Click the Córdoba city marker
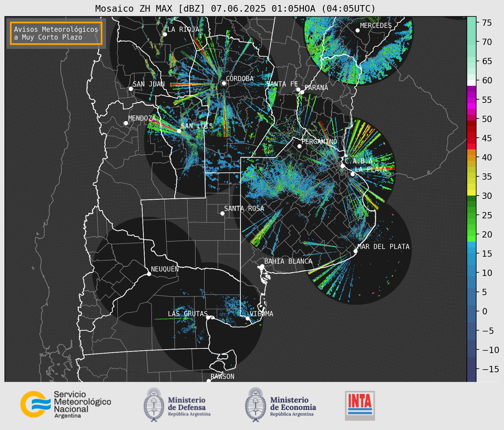The image size is (504, 430). tap(224, 83)
